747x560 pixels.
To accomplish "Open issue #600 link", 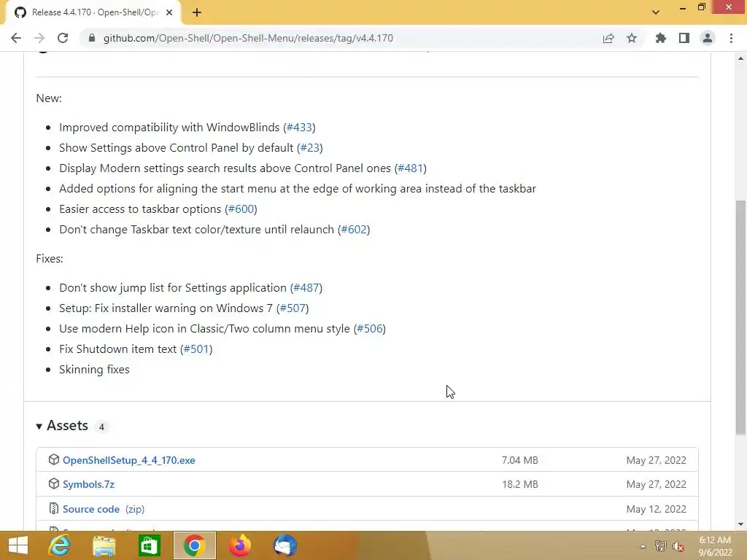I will (241, 209).
